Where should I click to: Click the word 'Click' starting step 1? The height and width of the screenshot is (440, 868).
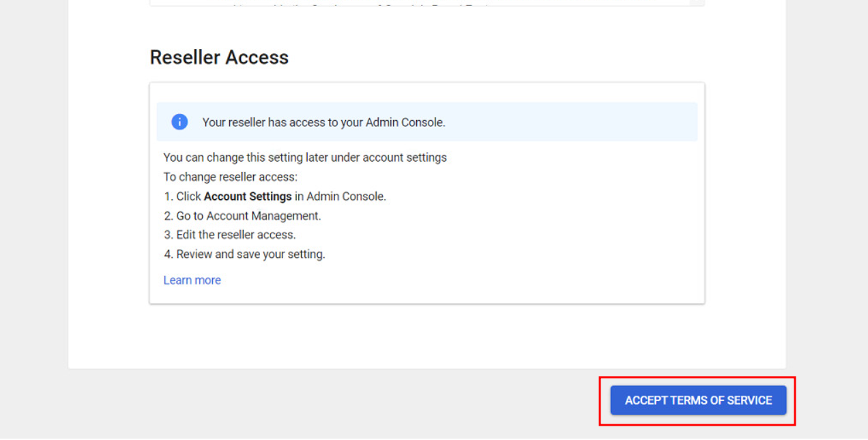[x=188, y=196]
